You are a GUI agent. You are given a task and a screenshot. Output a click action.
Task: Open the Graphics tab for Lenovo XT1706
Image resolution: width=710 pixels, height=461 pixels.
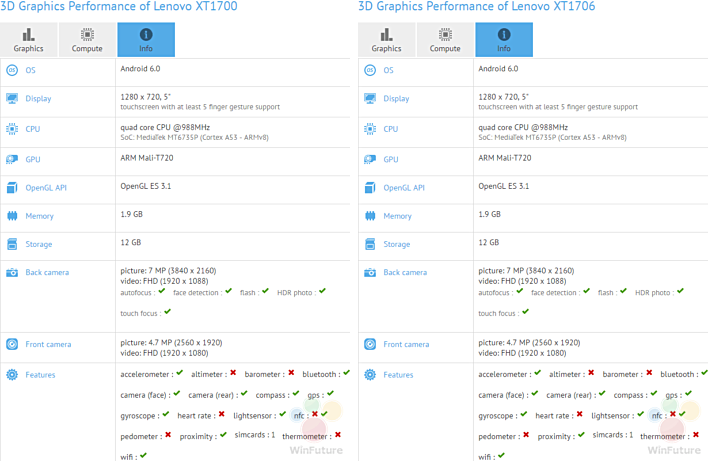(386, 39)
